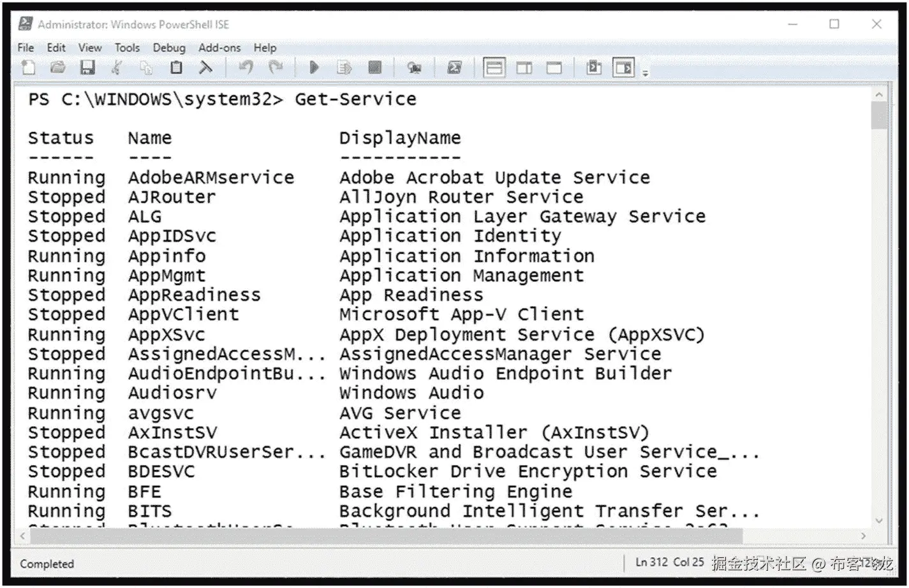The image size is (909, 588).
Task: Click the Appinfo service name
Action: [166, 256]
